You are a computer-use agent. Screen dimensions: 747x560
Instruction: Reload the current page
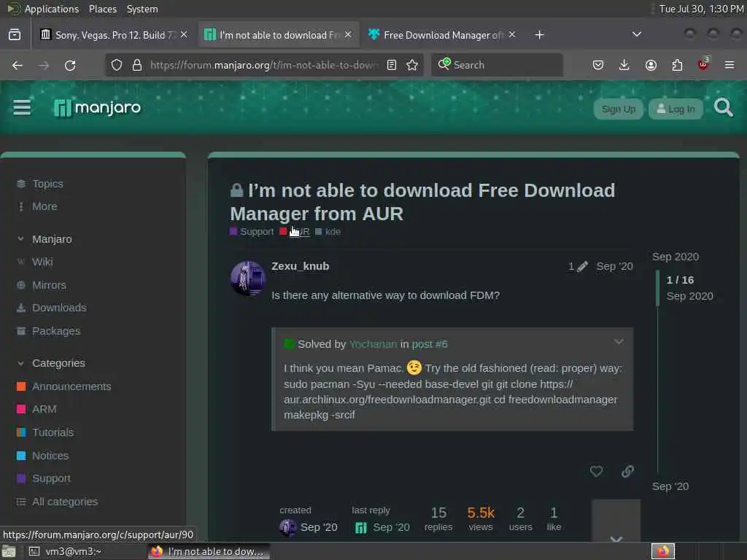click(70, 65)
